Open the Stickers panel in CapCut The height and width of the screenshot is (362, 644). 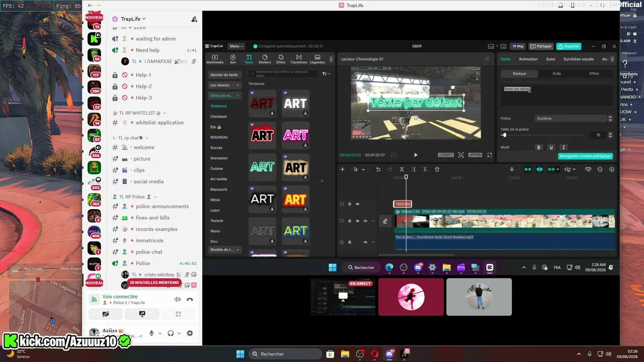click(265, 59)
